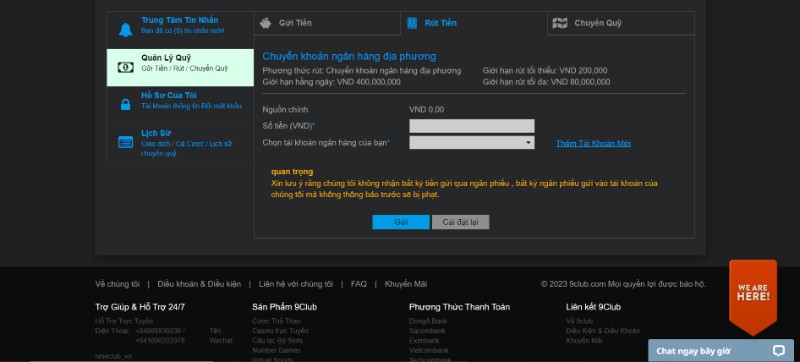Click Liên hệ với chúng tôi link
This screenshot has width=800, height=362.
[296, 284]
